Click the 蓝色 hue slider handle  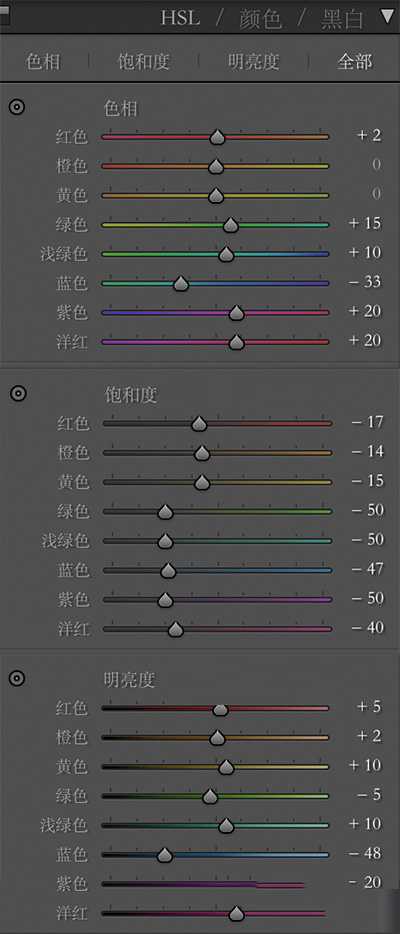[x=181, y=284]
